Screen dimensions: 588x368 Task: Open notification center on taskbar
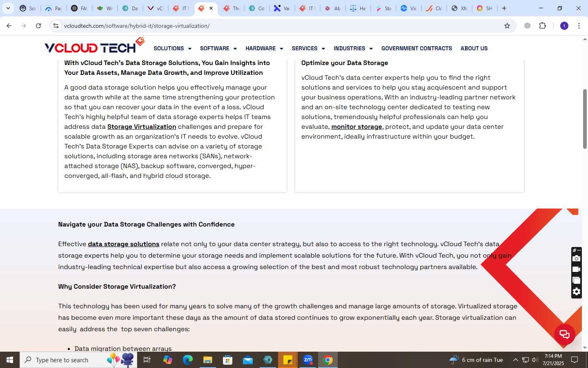(x=575, y=360)
